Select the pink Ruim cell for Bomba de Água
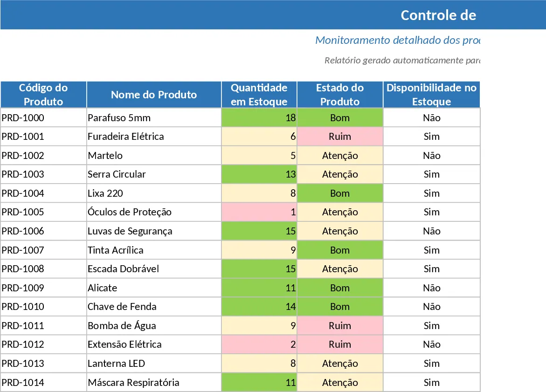546x392 pixels. (x=340, y=325)
